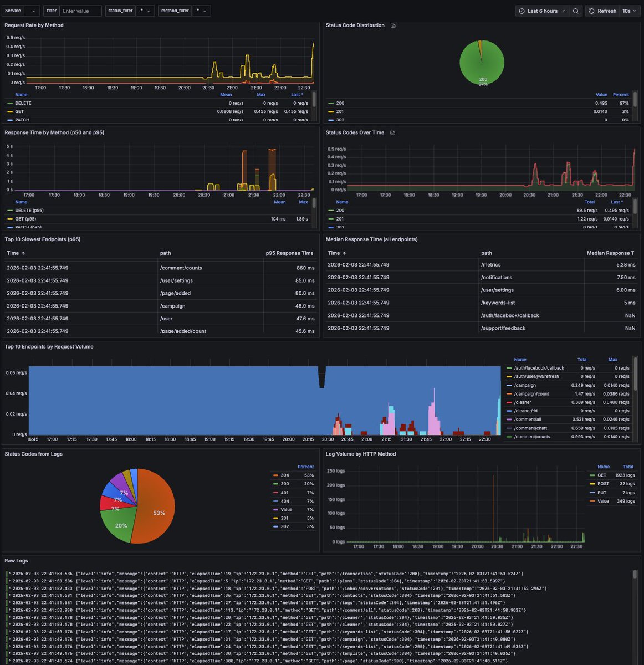Select the /keywords-list path in Median Response table
Image resolution: width=644 pixels, height=665 pixels.
pyautogui.click(x=498, y=303)
